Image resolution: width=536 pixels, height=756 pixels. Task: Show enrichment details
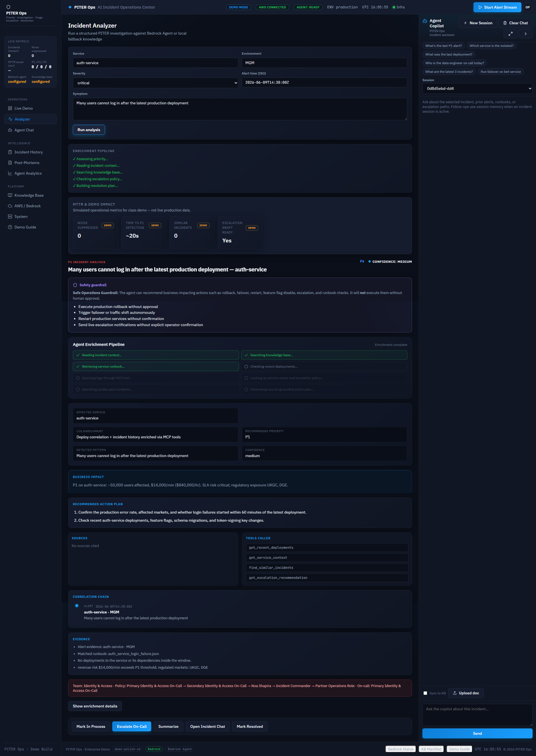[x=95, y=706]
